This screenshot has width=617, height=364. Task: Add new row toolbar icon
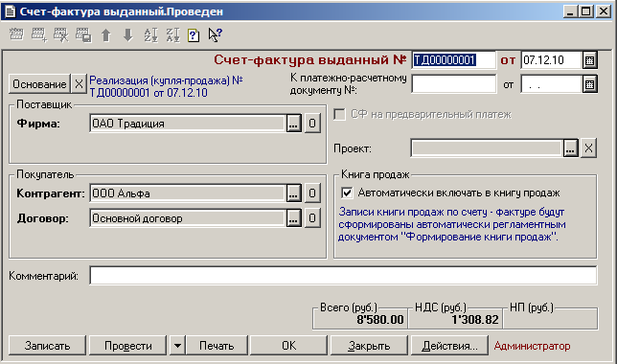[39, 35]
